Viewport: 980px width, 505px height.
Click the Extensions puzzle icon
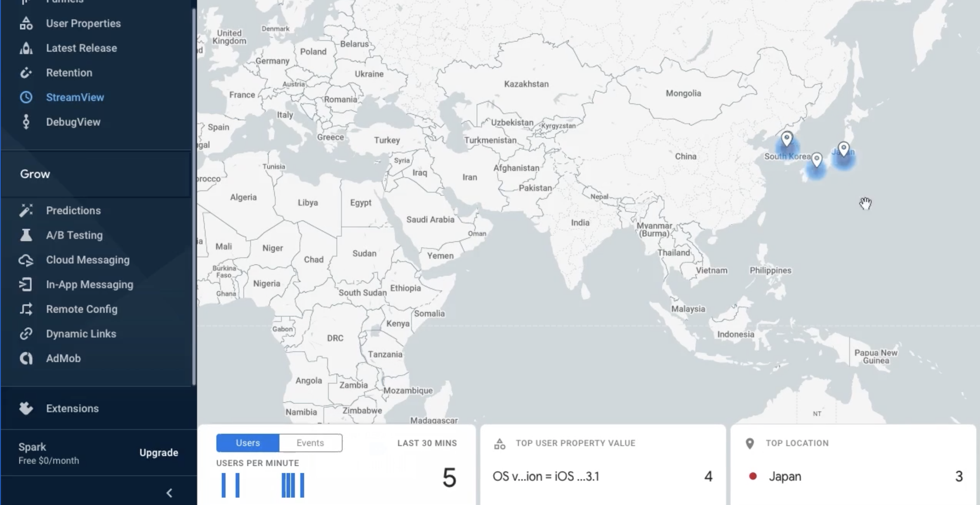pyautogui.click(x=26, y=408)
